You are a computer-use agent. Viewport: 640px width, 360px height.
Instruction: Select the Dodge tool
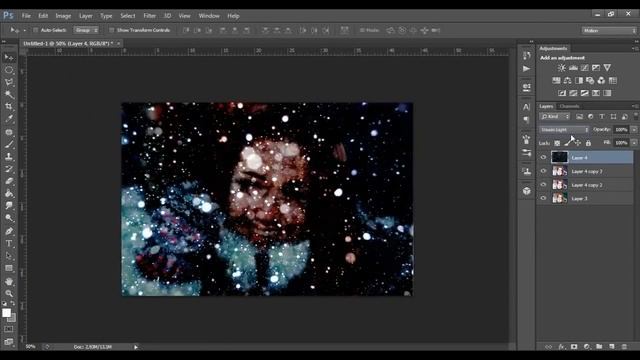click(x=9, y=218)
